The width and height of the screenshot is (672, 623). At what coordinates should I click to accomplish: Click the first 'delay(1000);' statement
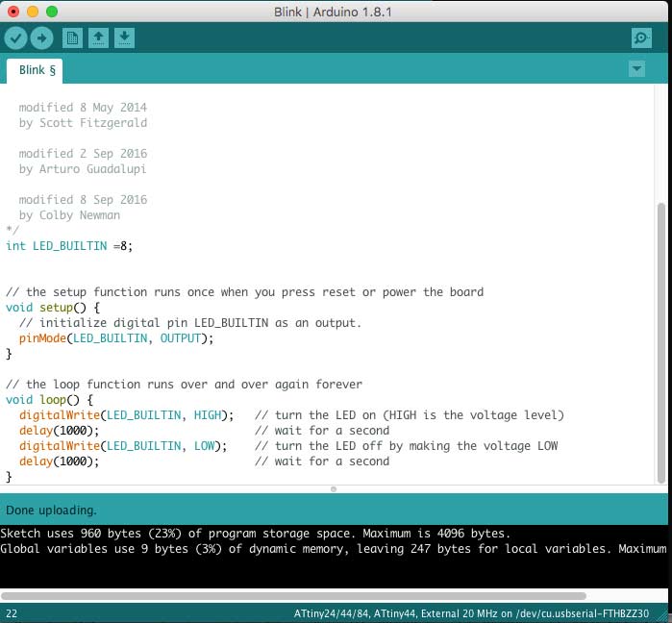click(60, 431)
